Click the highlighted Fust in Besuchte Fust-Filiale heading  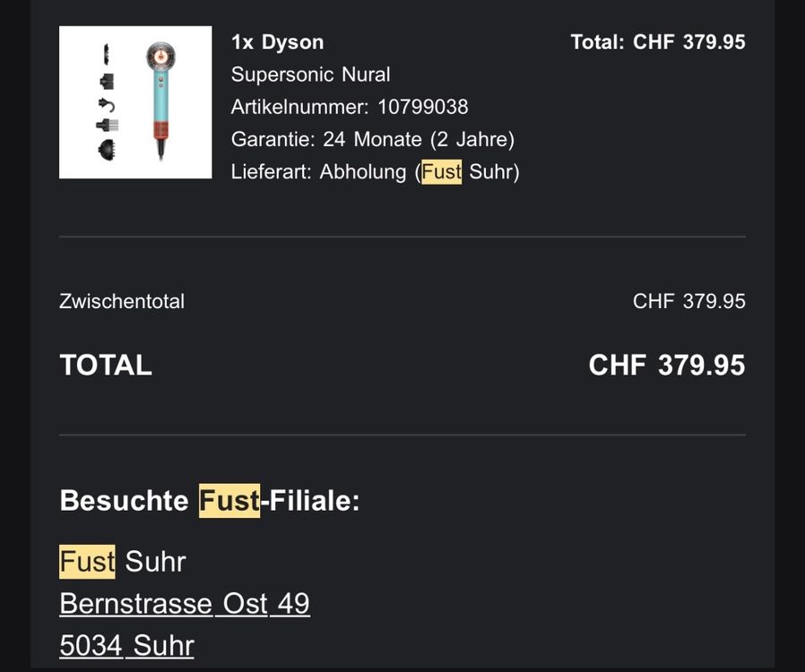click(229, 500)
